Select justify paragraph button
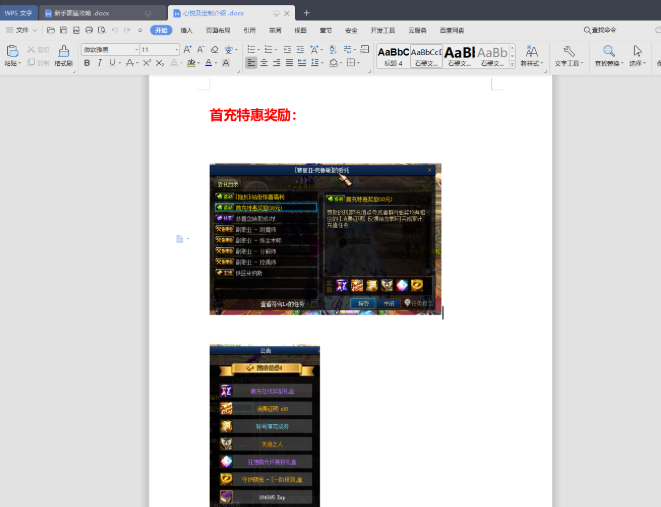This screenshot has width=661, height=507. [289, 63]
